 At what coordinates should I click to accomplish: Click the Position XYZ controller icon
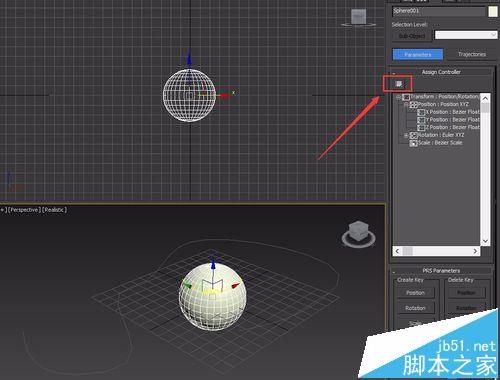click(414, 105)
